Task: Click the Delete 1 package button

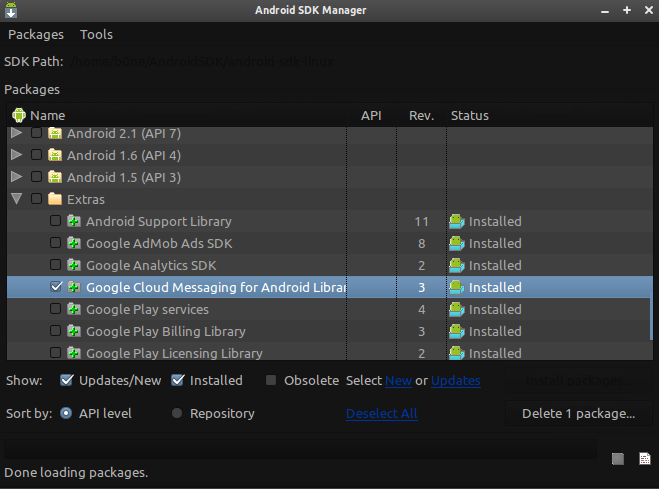Action: pos(578,413)
